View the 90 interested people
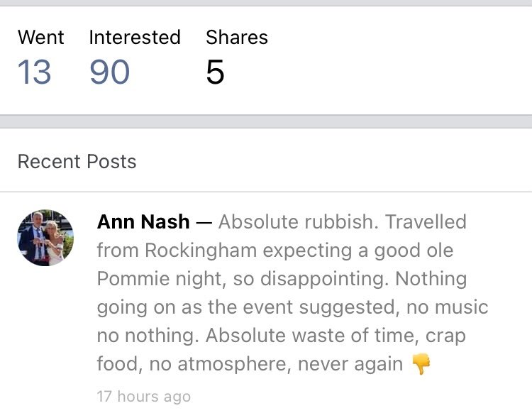 110,72
